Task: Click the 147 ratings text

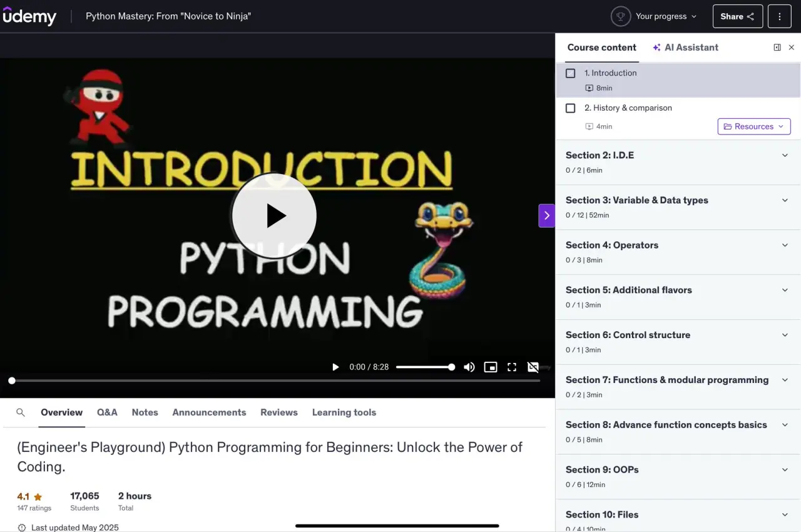Action: click(34, 508)
